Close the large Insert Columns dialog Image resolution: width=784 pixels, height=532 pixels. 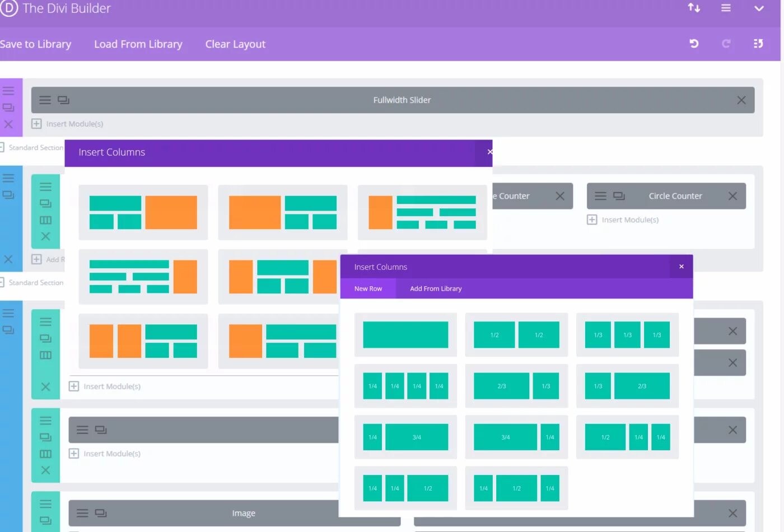[489, 152]
